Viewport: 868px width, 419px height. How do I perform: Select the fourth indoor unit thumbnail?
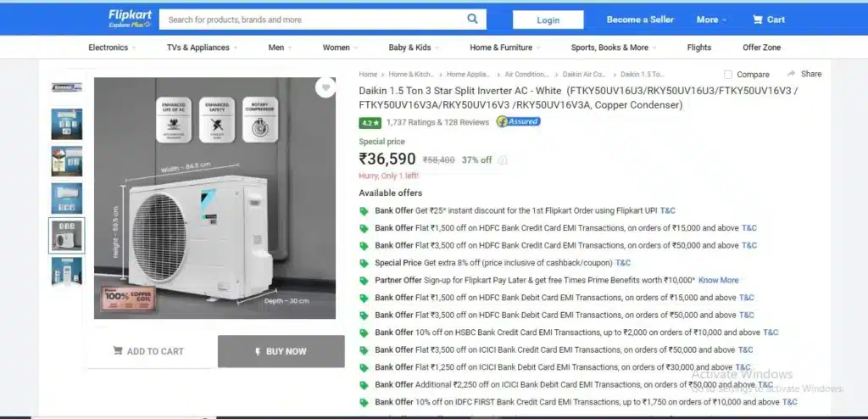click(67, 198)
